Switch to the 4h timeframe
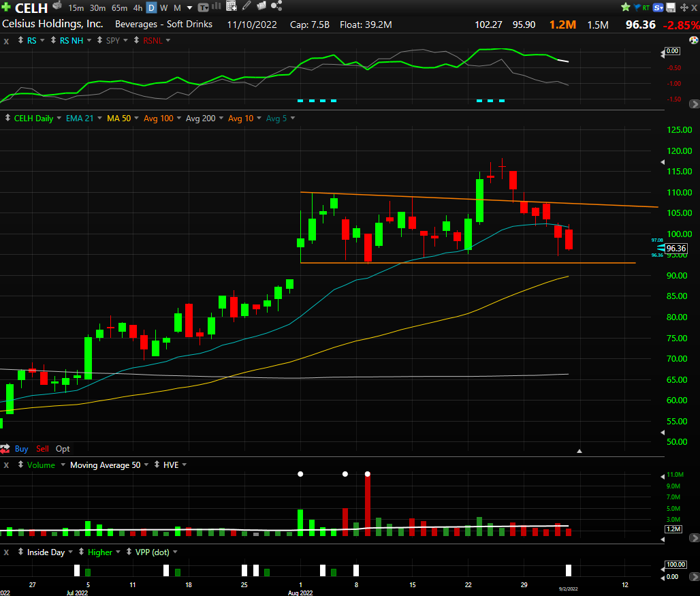 pyautogui.click(x=138, y=8)
